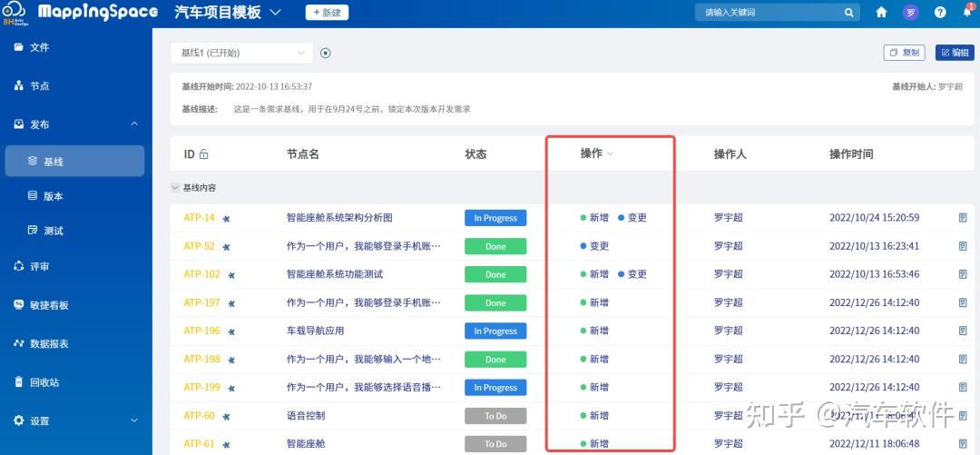Click the home icon in top bar
This screenshot has height=455, width=980.
(881, 12)
